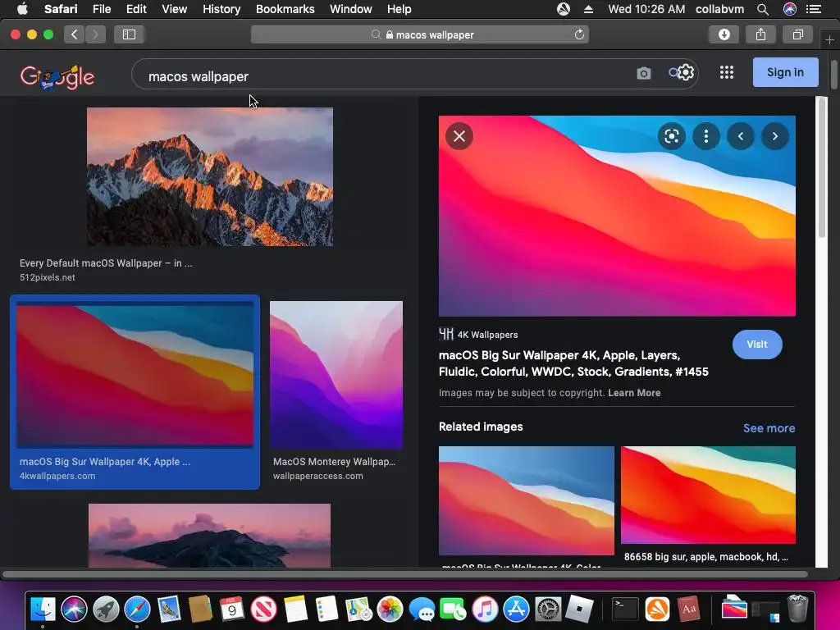Click the Safari address bar
This screenshot has height=630, width=840.
[420, 34]
